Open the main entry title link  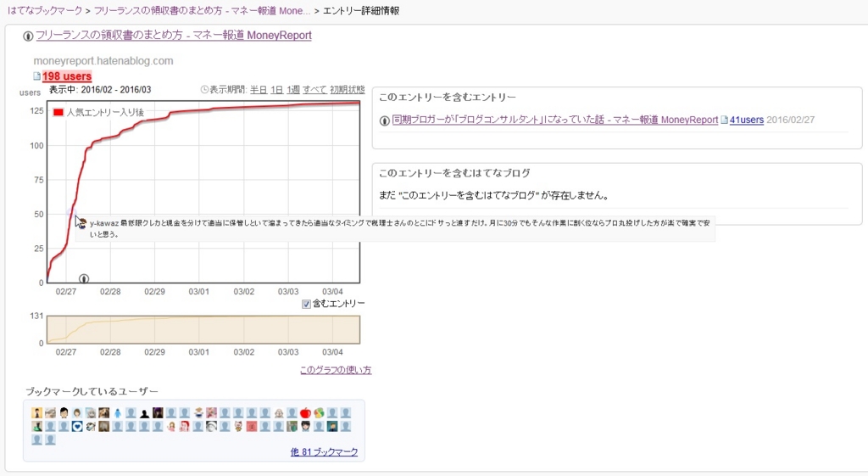pyautogui.click(x=174, y=36)
